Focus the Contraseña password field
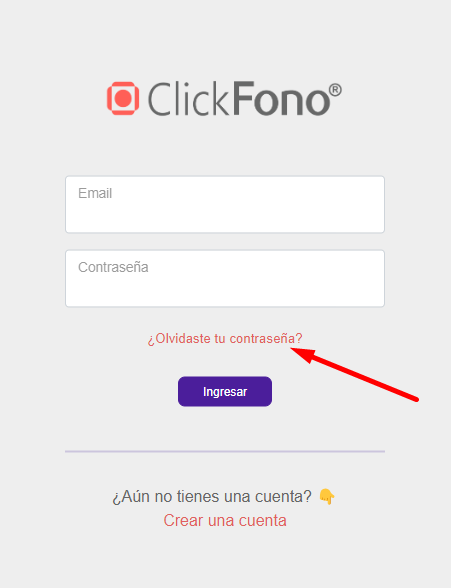Screen dimensions: 451x588 point(225,278)
